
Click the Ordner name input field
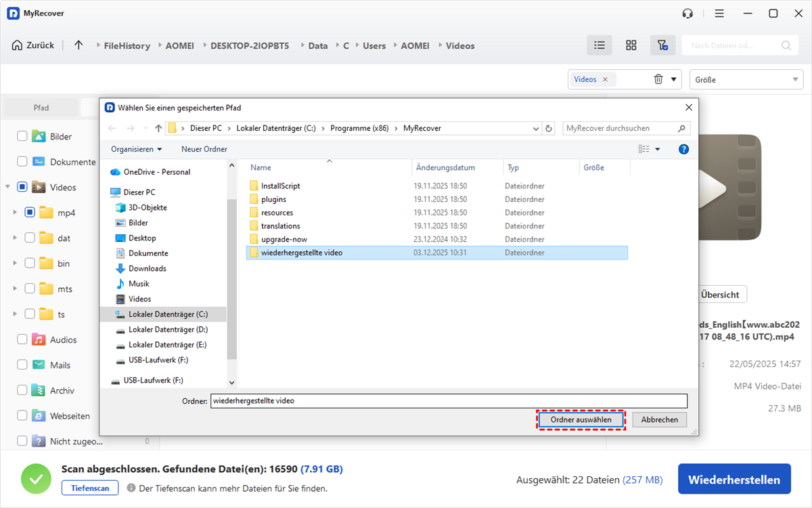(448, 400)
